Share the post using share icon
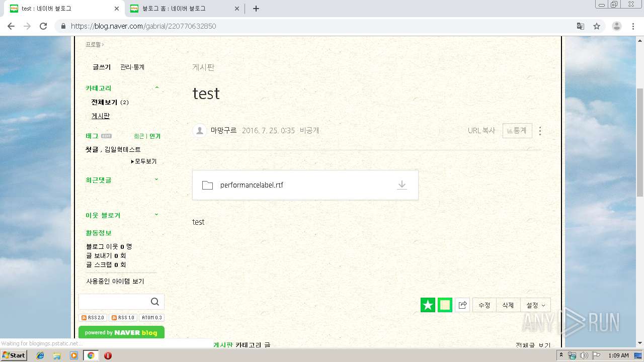Viewport: 644px width, 362px height. click(x=462, y=305)
